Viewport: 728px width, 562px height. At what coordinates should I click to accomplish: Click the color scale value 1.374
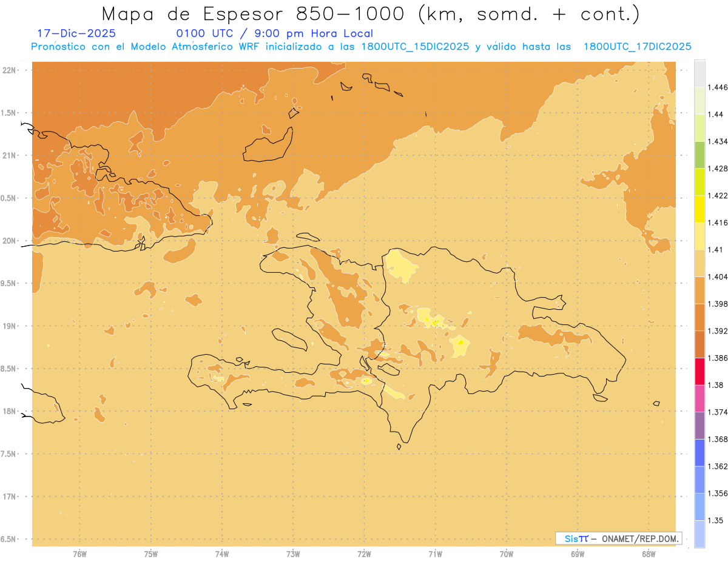[719, 412]
